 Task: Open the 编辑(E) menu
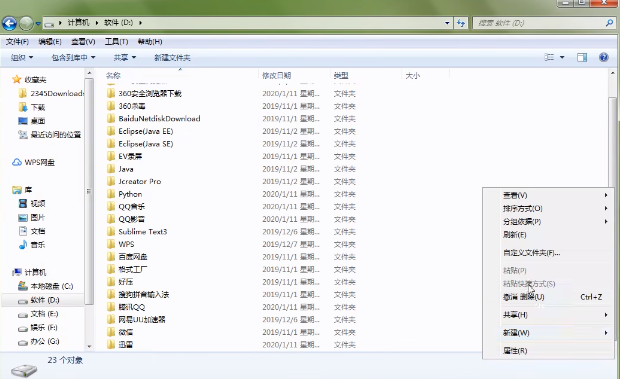[50, 41]
